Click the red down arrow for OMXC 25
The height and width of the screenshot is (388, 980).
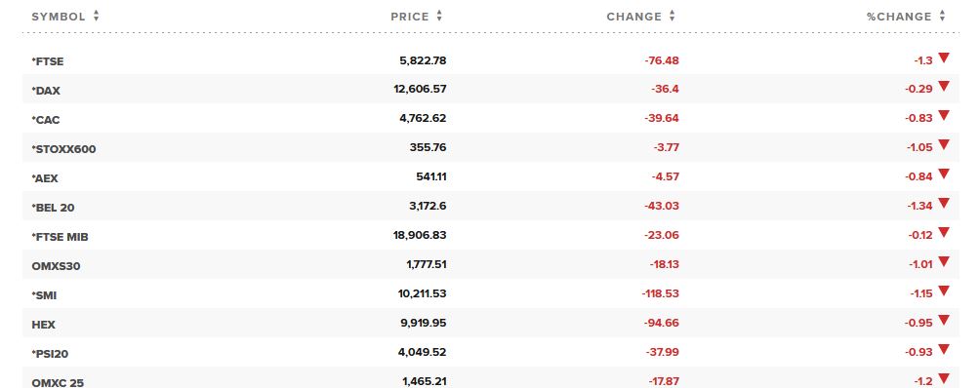(944, 378)
